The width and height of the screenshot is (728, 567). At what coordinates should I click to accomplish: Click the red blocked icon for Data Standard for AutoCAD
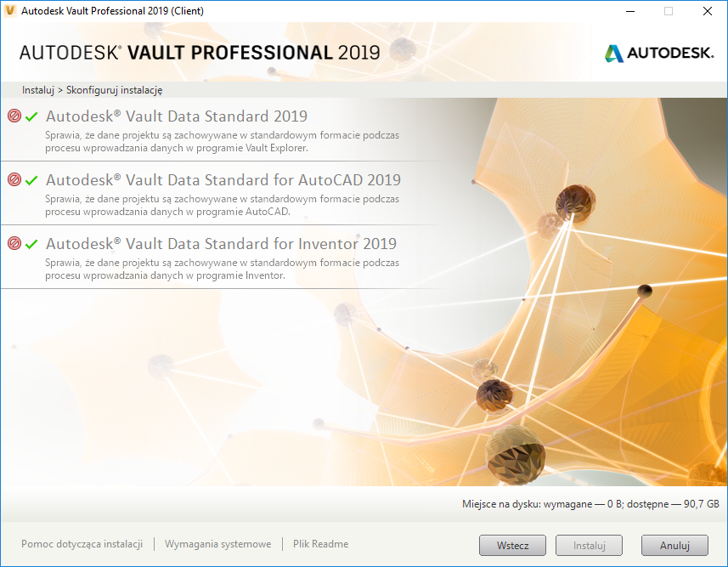(x=14, y=180)
